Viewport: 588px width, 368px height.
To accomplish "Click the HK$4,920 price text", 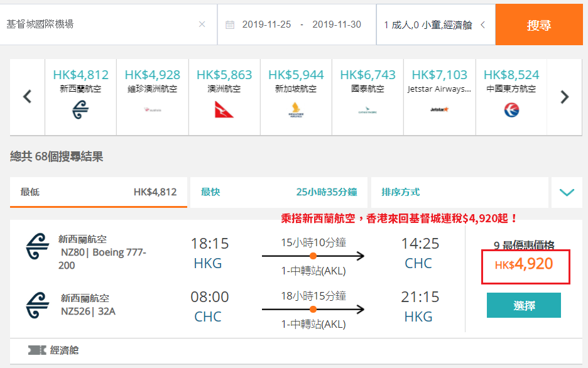I will coord(524,264).
